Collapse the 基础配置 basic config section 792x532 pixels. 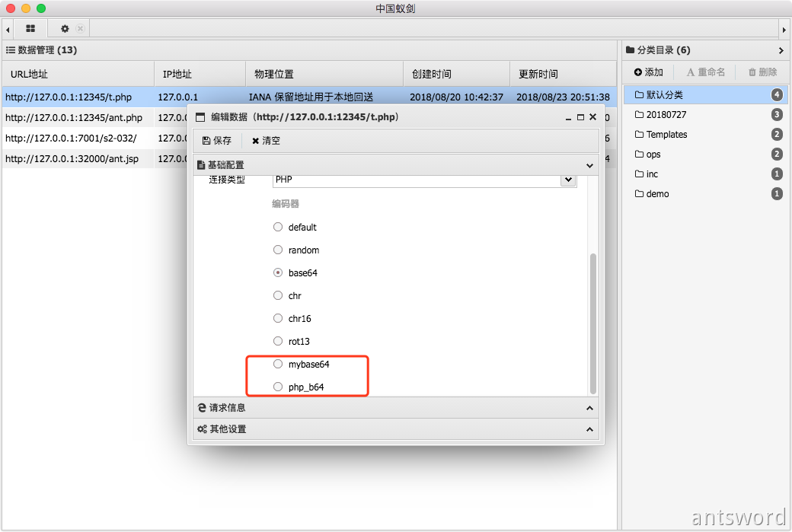(x=395, y=164)
